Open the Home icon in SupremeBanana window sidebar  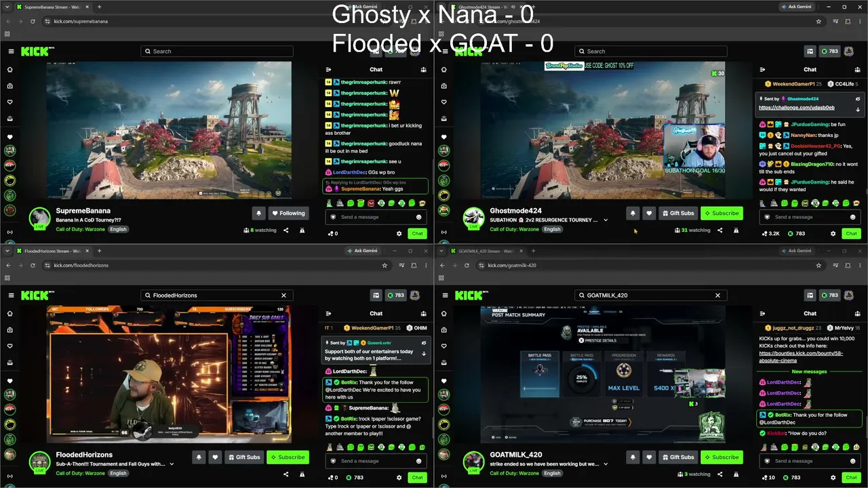[x=9, y=69]
